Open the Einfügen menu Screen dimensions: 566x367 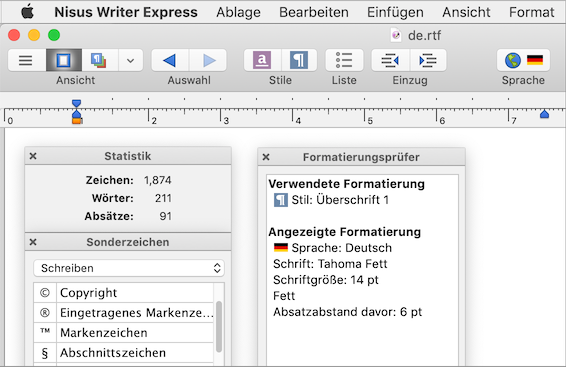tap(395, 12)
